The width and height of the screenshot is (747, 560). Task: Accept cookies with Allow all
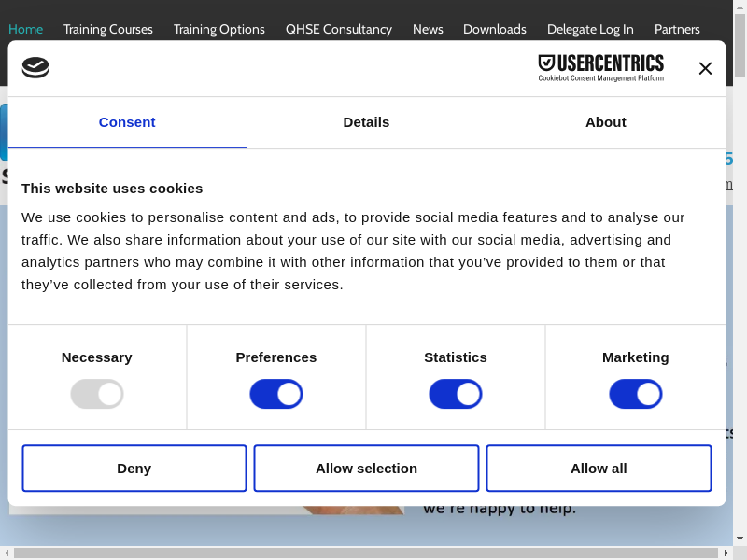pyautogui.click(x=599, y=469)
